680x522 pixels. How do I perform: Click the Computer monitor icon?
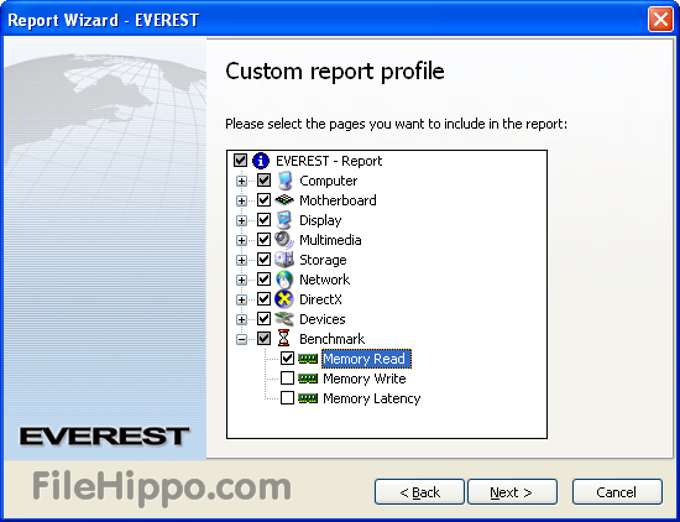tap(285, 181)
